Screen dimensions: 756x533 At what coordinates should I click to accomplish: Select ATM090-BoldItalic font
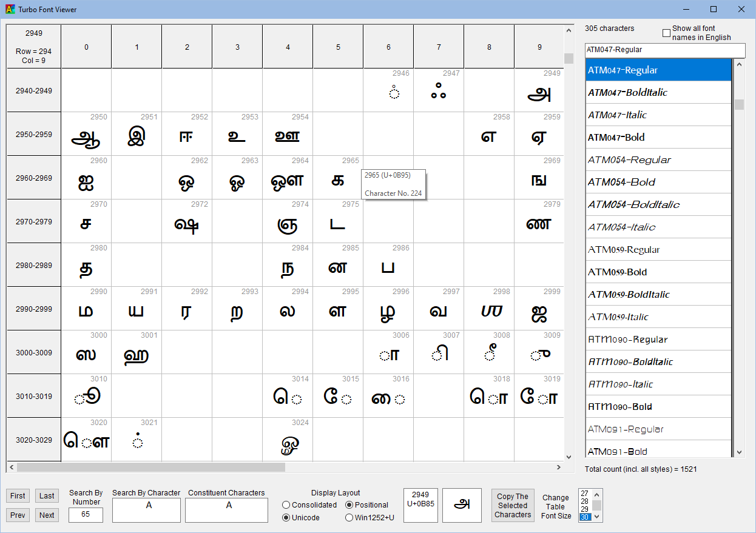click(658, 361)
